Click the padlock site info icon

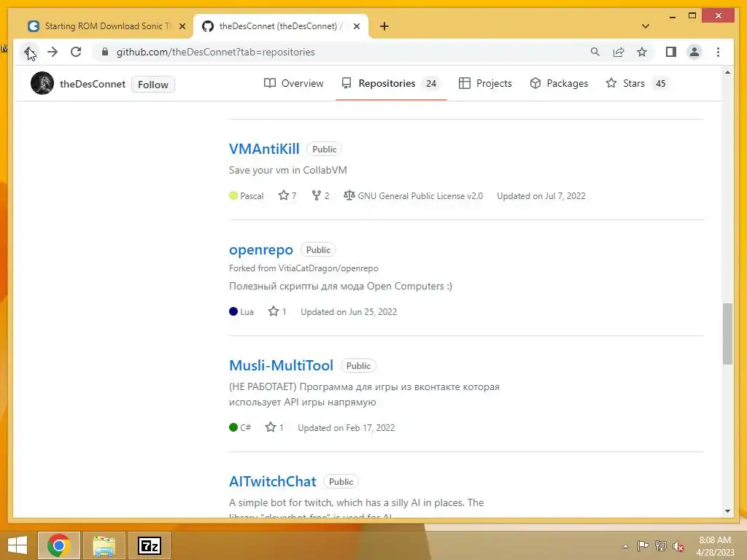click(x=105, y=52)
